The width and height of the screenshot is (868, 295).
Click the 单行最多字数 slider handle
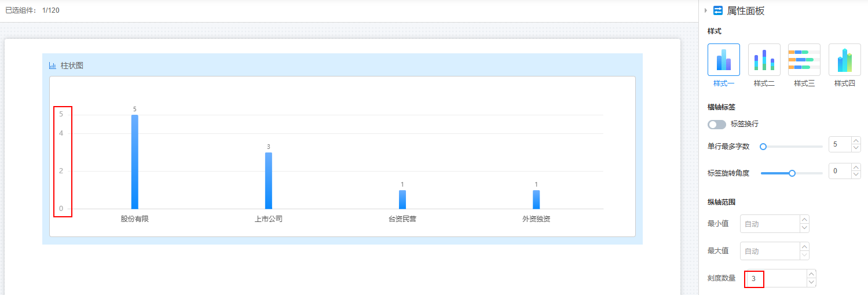click(x=763, y=147)
